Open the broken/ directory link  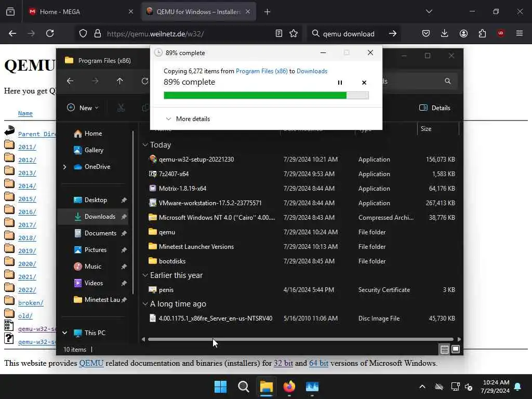tap(31, 303)
